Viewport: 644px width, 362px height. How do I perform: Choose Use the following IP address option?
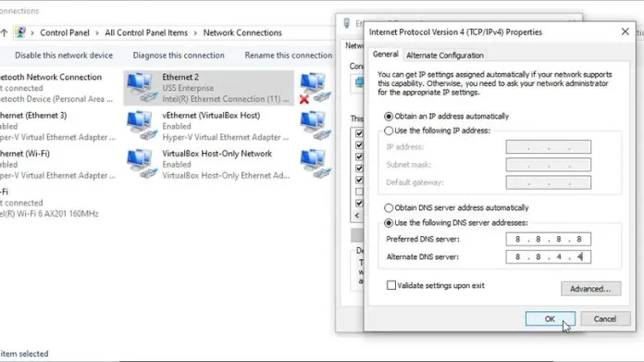click(x=389, y=131)
